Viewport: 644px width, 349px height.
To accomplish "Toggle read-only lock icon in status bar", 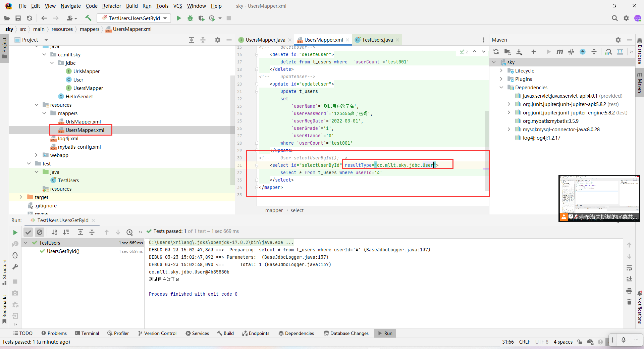I will (580, 342).
